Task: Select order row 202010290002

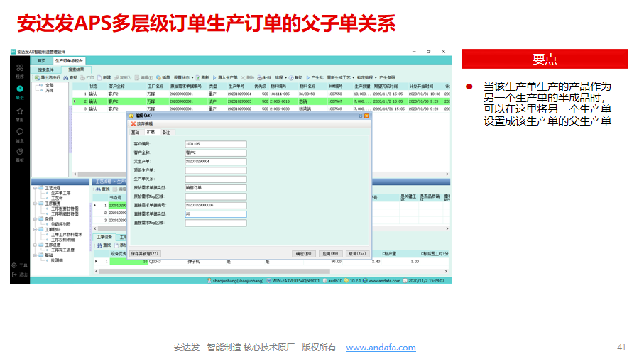Action: tap(261, 109)
